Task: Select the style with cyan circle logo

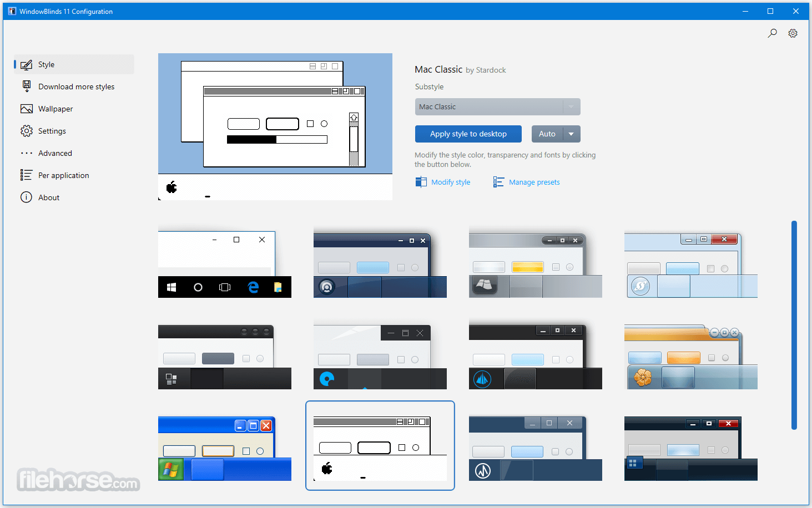Action: click(x=380, y=356)
